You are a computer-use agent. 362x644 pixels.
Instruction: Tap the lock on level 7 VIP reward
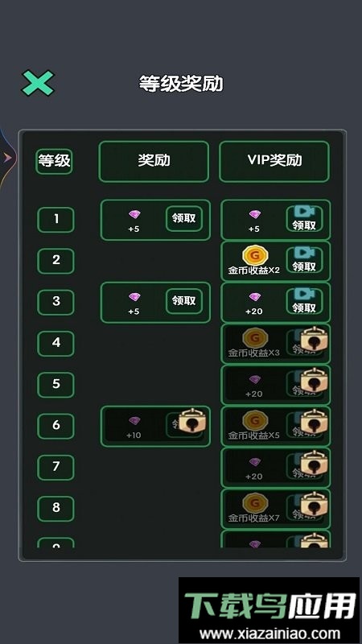click(x=314, y=463)
